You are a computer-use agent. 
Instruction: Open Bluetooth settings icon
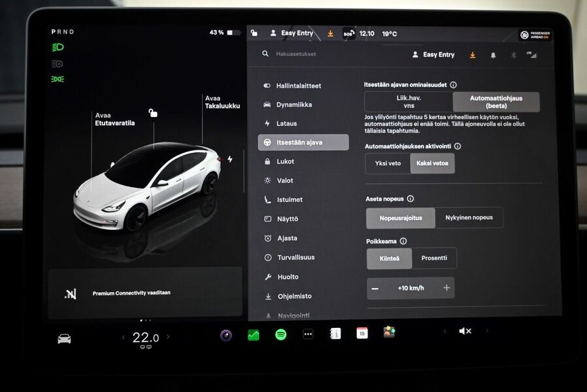pyautogui.click(x=514, y=56)
